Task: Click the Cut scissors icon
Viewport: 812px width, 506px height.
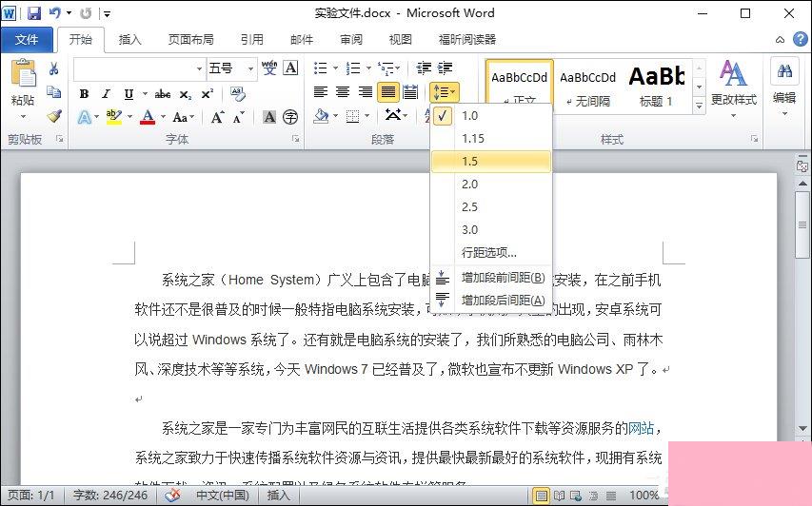Action: [x=53, y=68]
